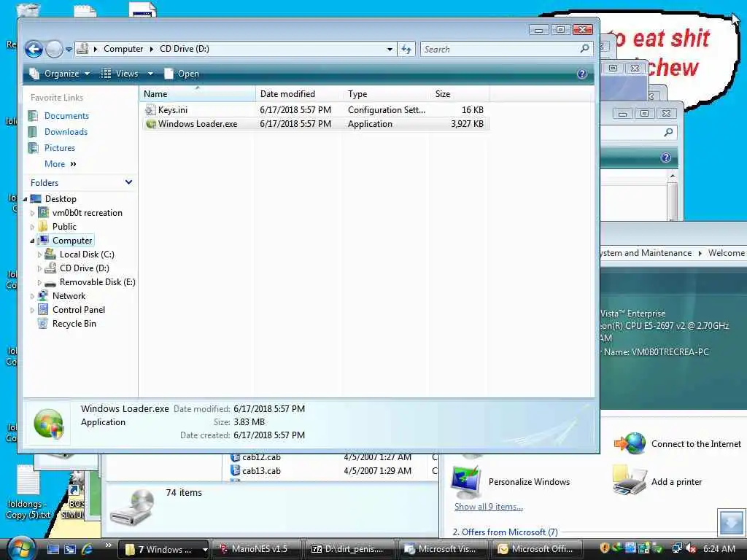Click the Views toolbar button

120,74
